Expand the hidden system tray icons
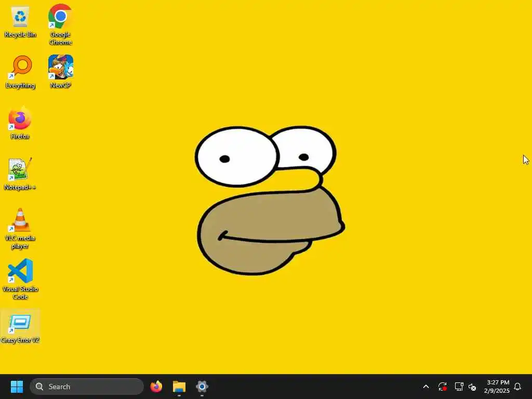The height and width of the screenshot is (399, 532). pos(426,387)
